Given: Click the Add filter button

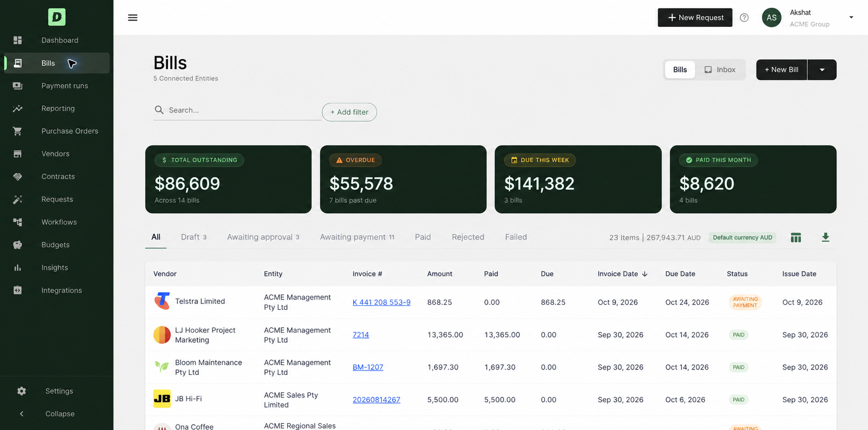Looking at the screenshot, I should click(x=349, y=112).
